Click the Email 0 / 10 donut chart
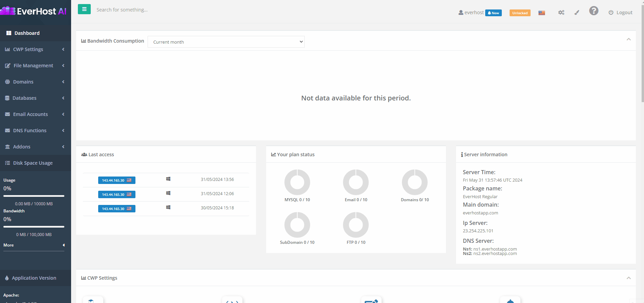The image size is (644, 303). click(356, 182)
